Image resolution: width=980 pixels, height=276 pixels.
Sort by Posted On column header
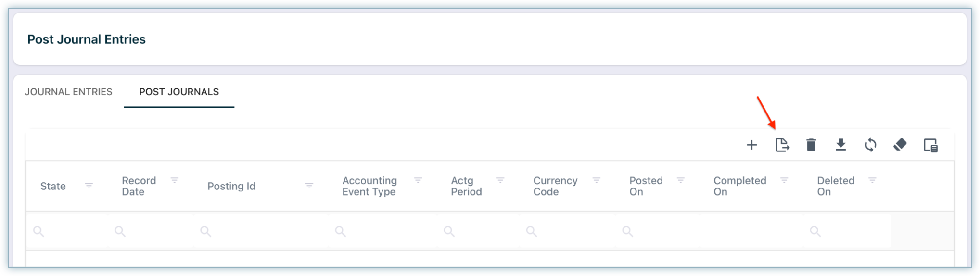pyautogui.click(x=646, y=186)
